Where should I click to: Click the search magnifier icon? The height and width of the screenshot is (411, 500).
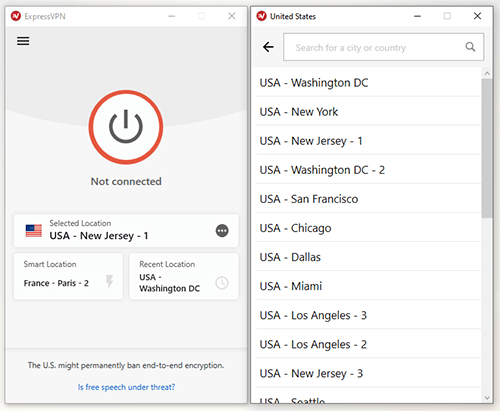coord(470,47)
